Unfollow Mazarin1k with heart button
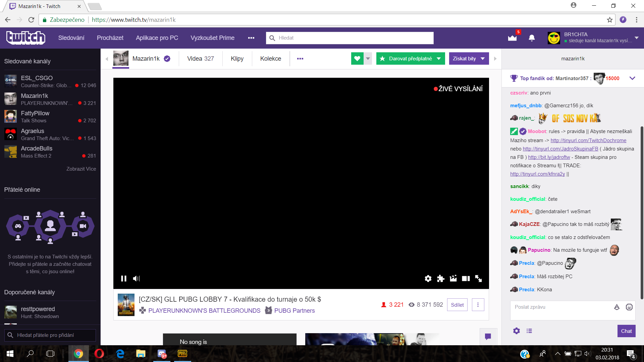 [x=357, y=59]
